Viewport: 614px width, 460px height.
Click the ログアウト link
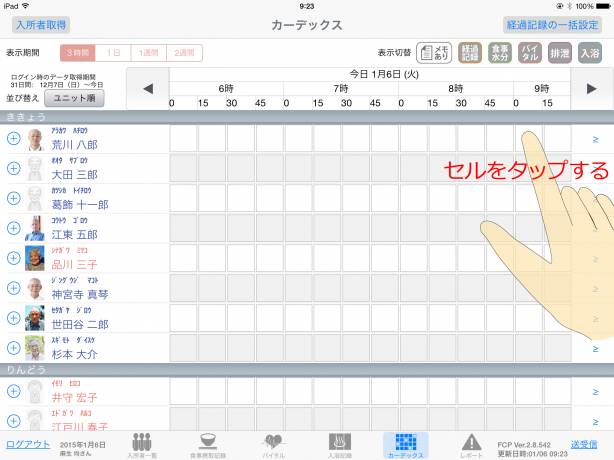(x=24, y=443)
